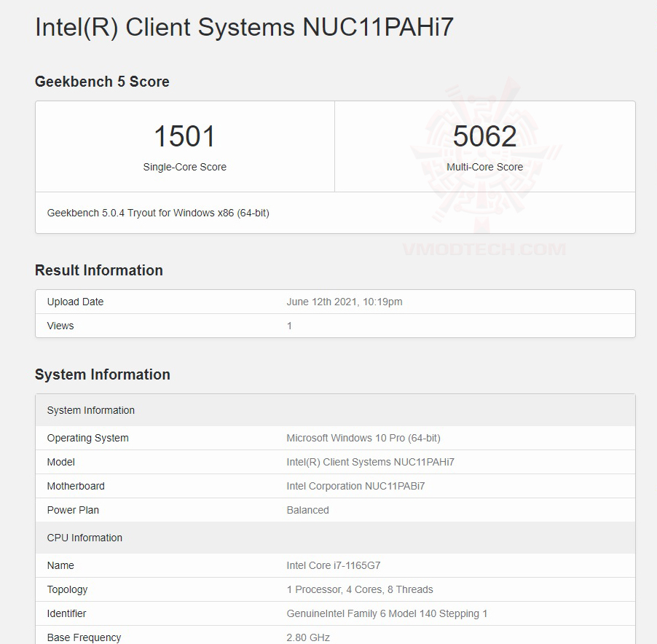Click the Model row label
Screen dimensions: 657x644
[x=60, y=462]
